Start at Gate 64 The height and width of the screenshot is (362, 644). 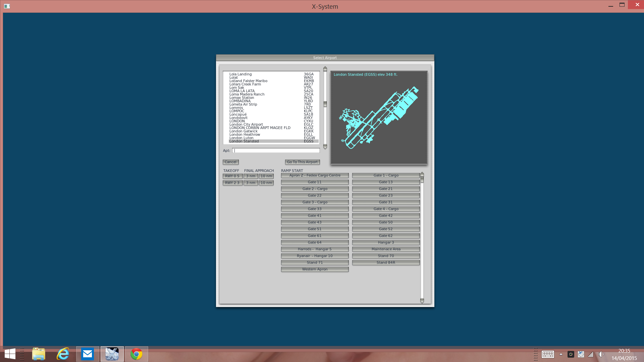click(x=315, y=242)
